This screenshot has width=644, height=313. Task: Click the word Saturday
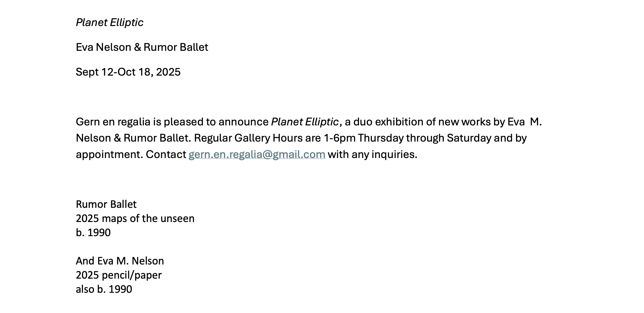click(x=469, y=138)
